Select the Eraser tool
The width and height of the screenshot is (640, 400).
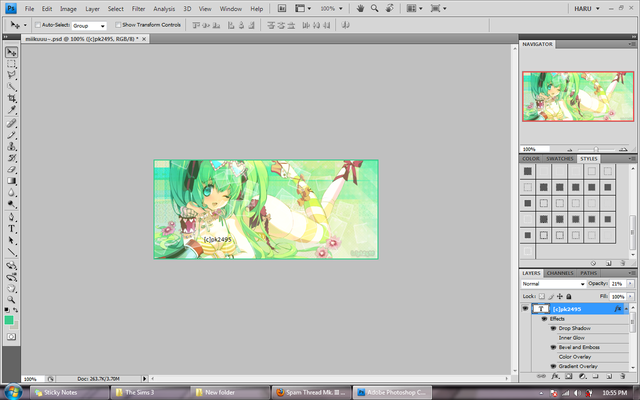[11, 169]
